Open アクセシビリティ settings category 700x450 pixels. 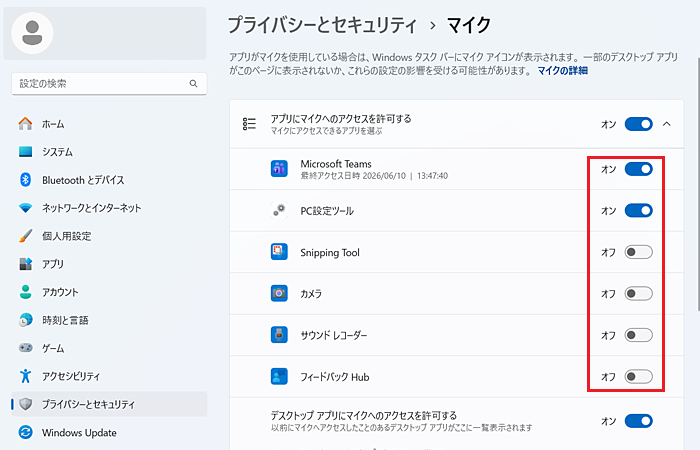point(109,376)
